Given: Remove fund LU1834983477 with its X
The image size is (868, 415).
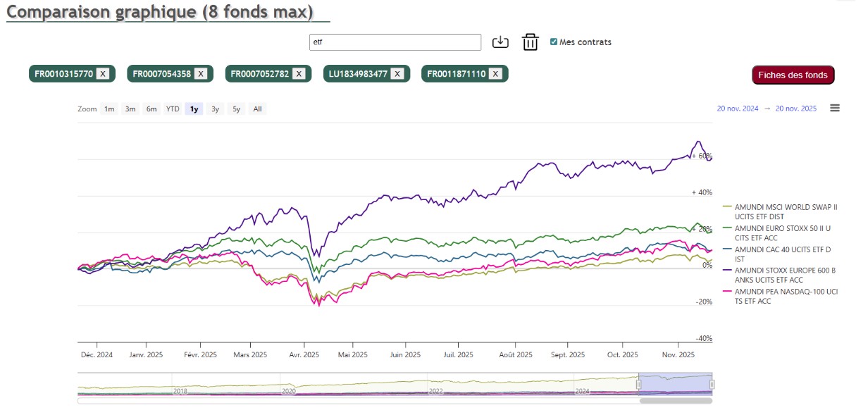Looking at the screenshot, I should point(397,73).
